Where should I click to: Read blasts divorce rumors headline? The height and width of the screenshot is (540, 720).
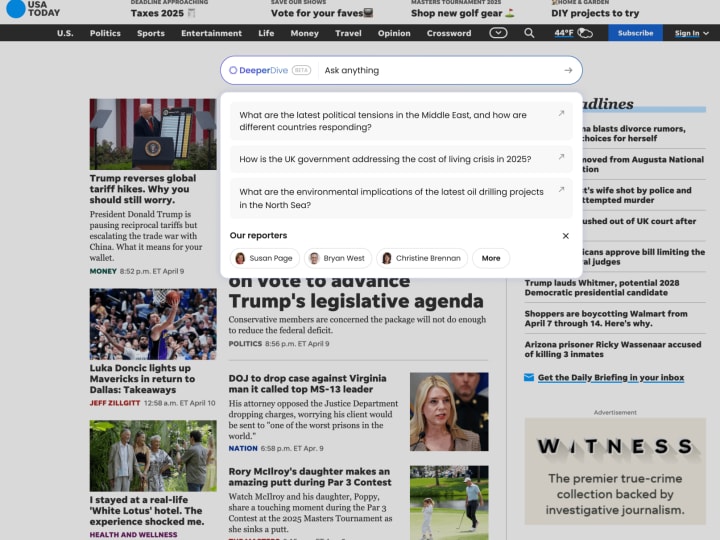pyautogui.click(x=634, y=133)
